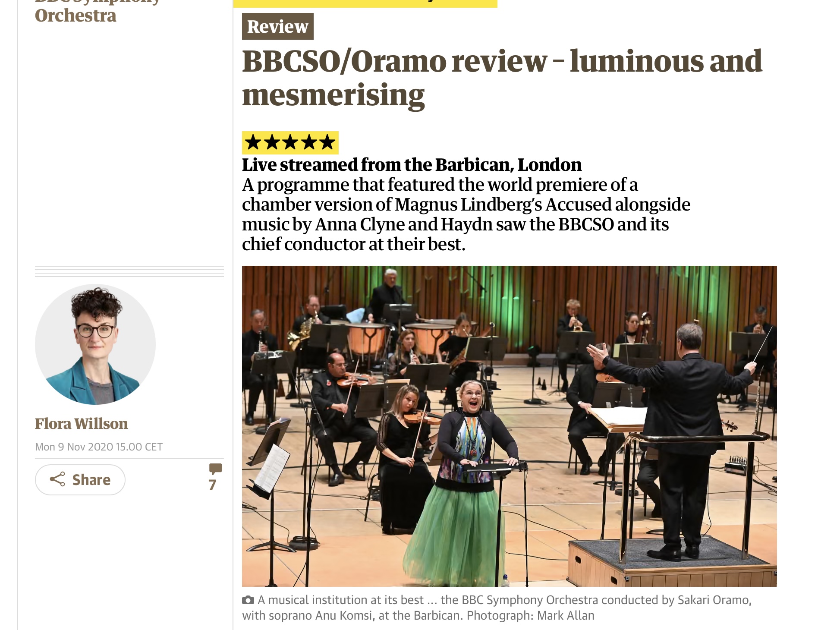
Task: Click Flora Willson's circular portrait photo
Action: pyautogui.click(x=95, y=344)
